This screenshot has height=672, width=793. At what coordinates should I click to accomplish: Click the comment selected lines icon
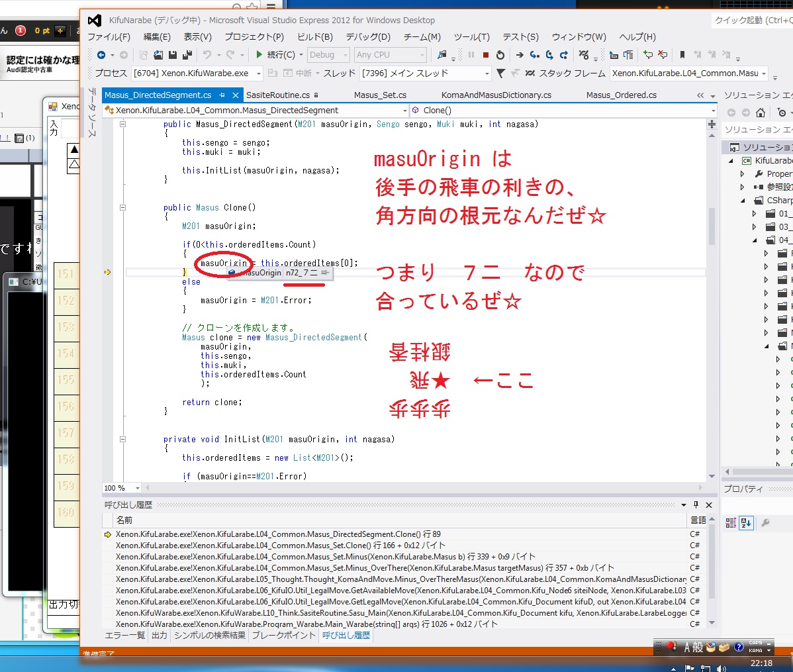pyautogui.click(x=648, y=55)
